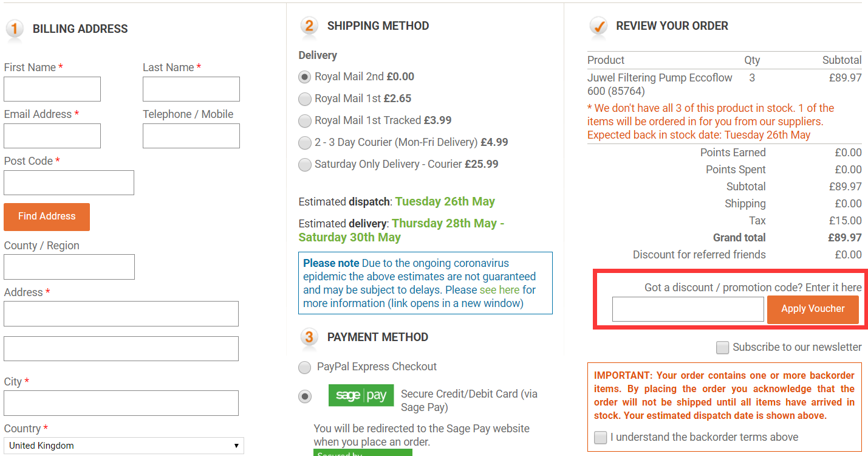Select Royal Mail 1st delivery option
Viewport: 868px width, 456px height.
coord(305,99)
